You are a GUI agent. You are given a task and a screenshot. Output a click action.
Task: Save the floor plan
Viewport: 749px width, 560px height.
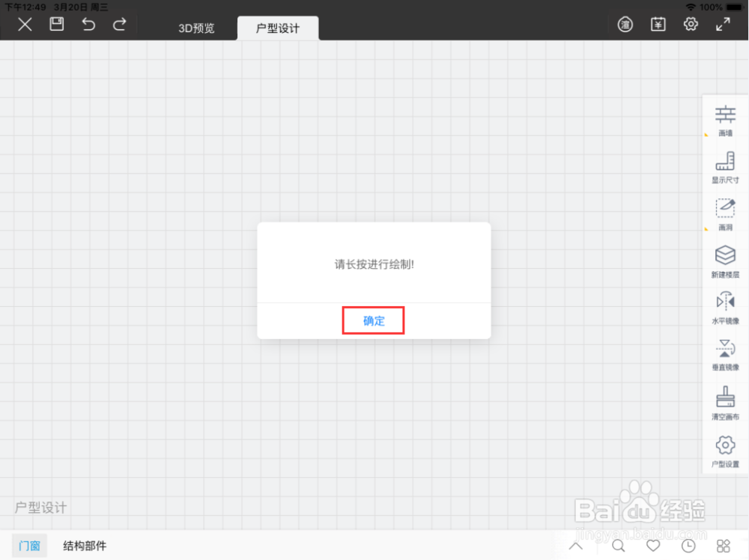pos(57,24)
